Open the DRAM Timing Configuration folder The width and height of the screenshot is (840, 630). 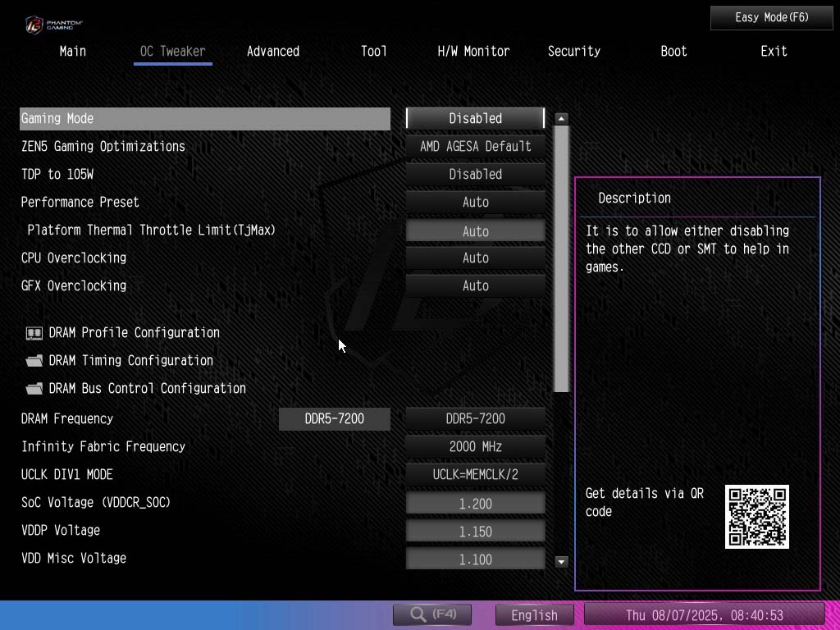130,361
